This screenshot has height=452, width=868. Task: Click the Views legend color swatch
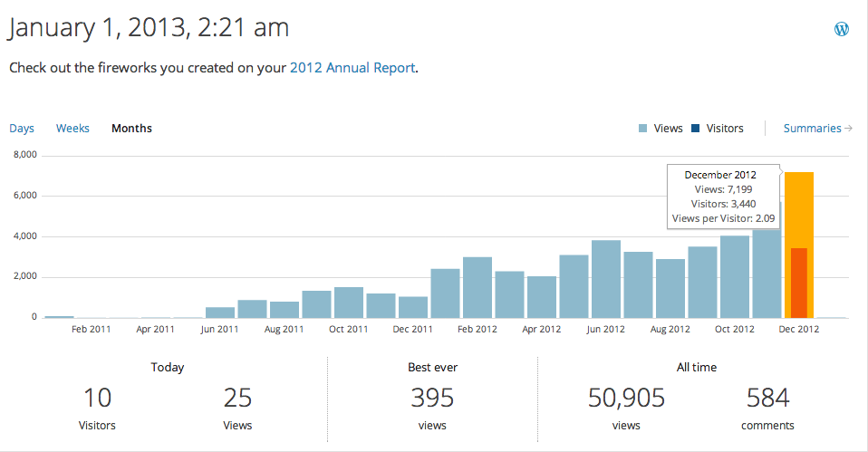(x=642, y=129)
